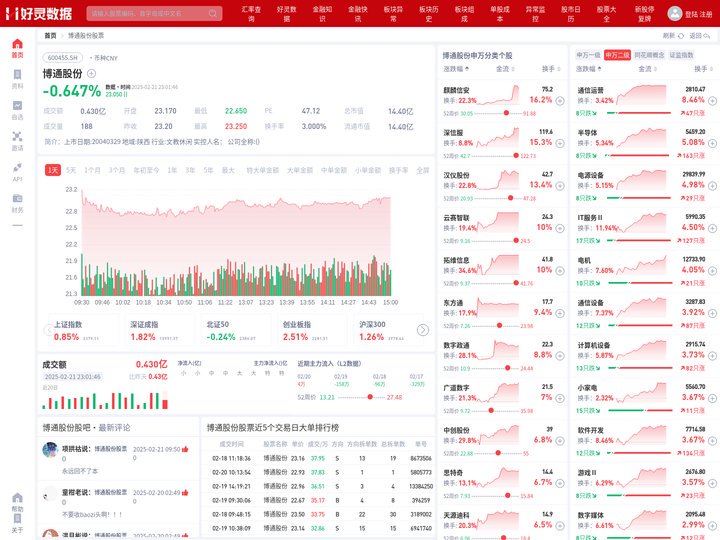Click the 拓维信息 mini chart thumbnail
This screenshot has height=540, width=720.
point(498,264)
